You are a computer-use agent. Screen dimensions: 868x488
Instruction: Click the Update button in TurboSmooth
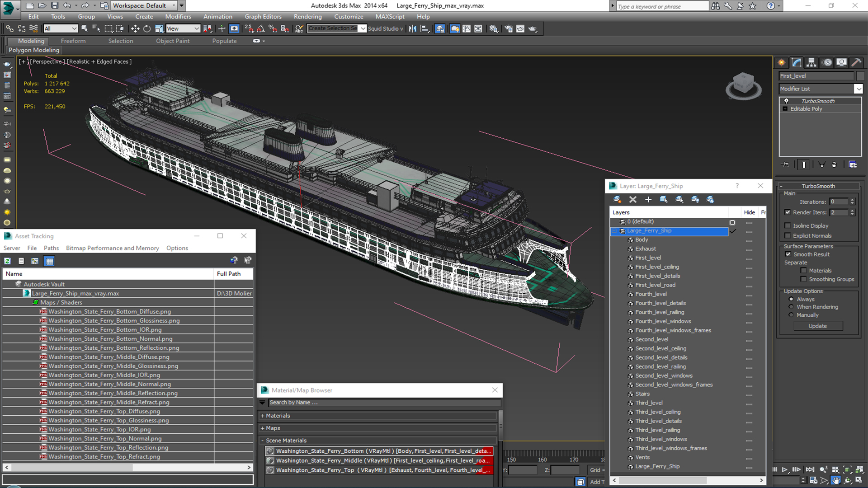[818, 326]
